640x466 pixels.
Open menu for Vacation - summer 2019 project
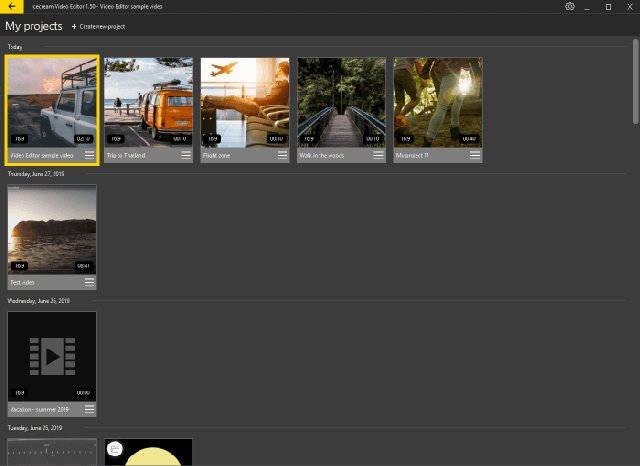(89, 409)
